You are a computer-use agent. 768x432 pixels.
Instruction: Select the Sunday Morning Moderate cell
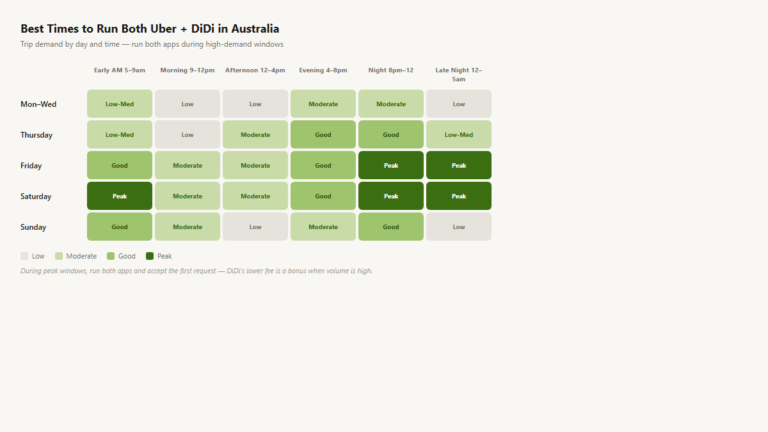(188, 227)
